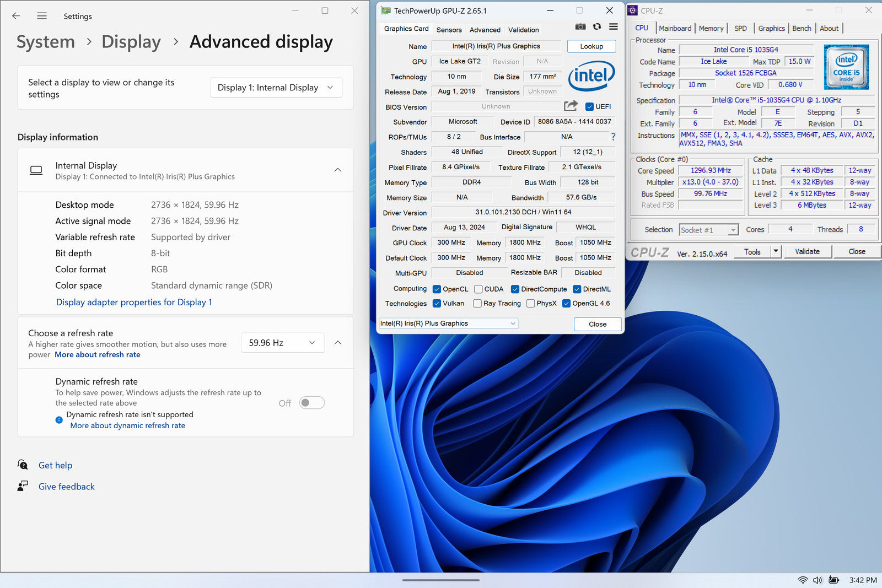
Task: Open the Get help link
Action: (55, 465)
